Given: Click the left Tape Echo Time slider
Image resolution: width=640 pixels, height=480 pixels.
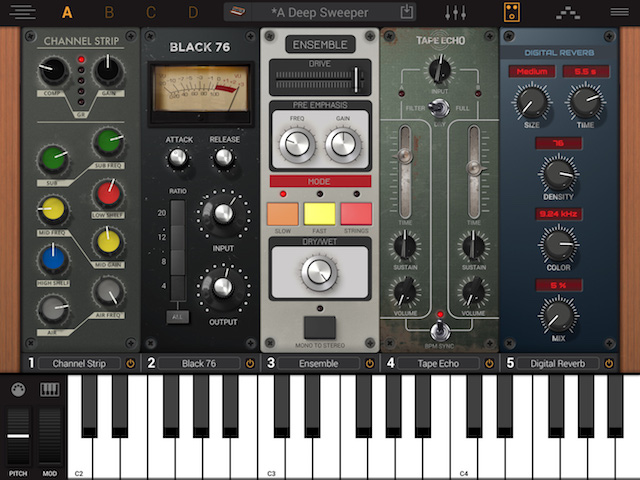Looking at the screenshot, I should (x=405, y=172).
